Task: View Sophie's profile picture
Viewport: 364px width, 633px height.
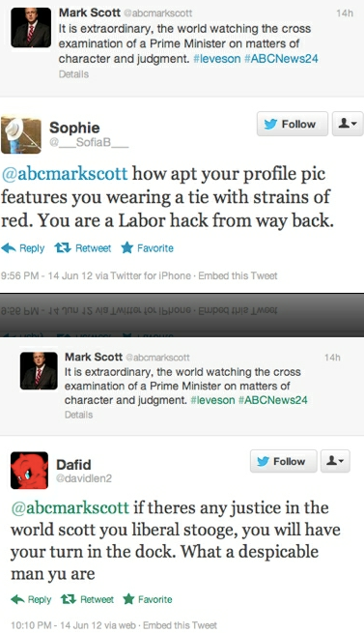Action: (x=21, y=135)
